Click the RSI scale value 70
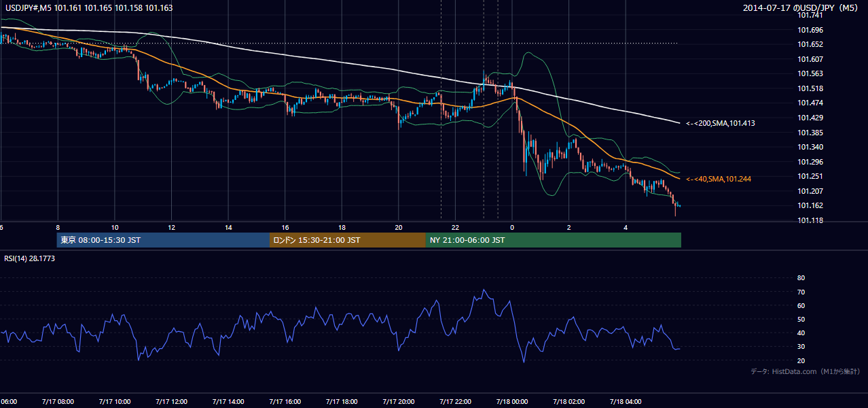 tap(801, 292)
